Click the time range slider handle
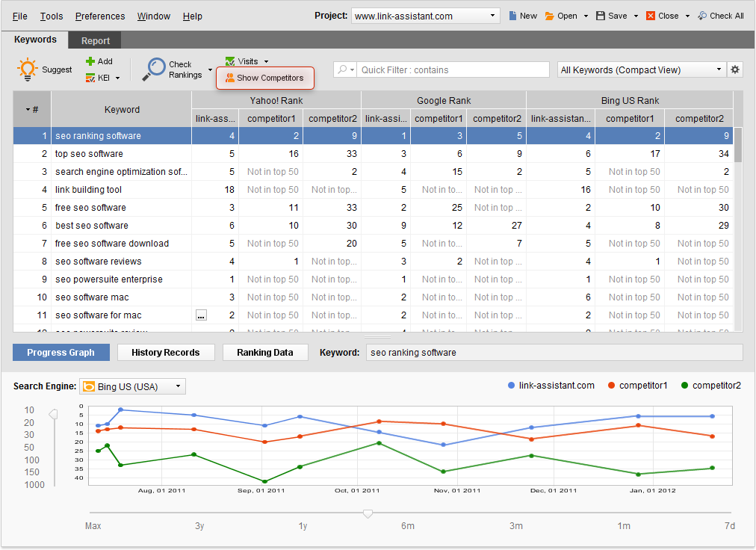Viewport: 756px width, 550px height. coord(368,513)
